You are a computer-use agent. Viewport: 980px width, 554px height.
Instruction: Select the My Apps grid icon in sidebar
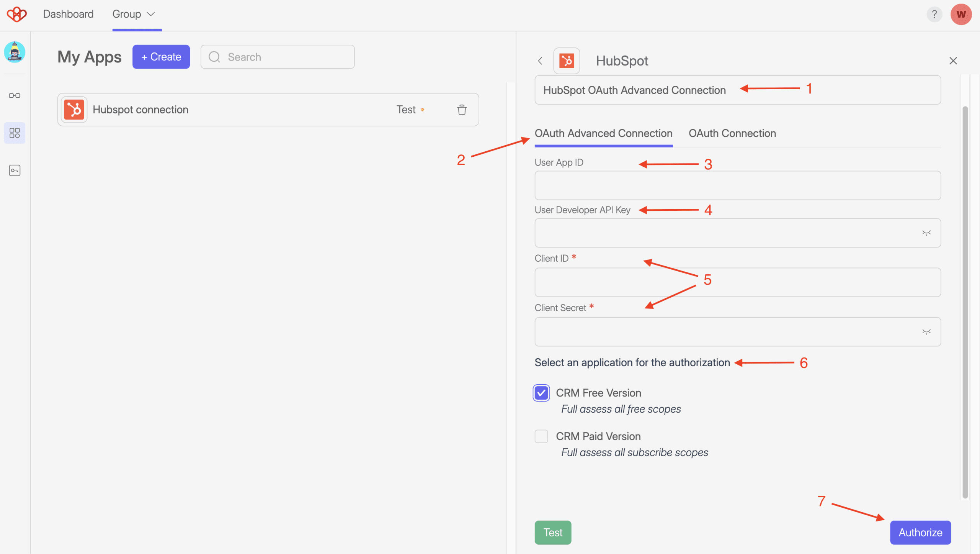coord(15,133)
